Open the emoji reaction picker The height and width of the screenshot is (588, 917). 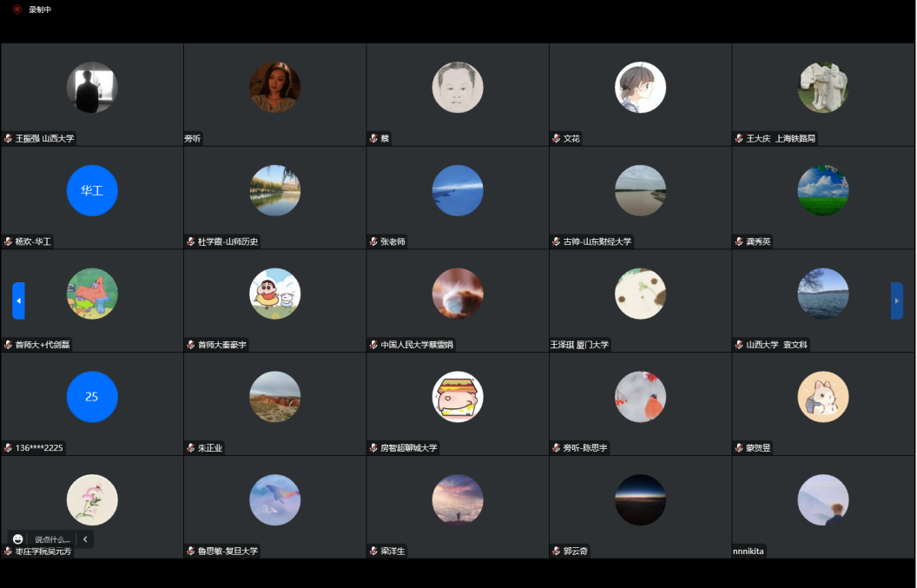[18, 539]
